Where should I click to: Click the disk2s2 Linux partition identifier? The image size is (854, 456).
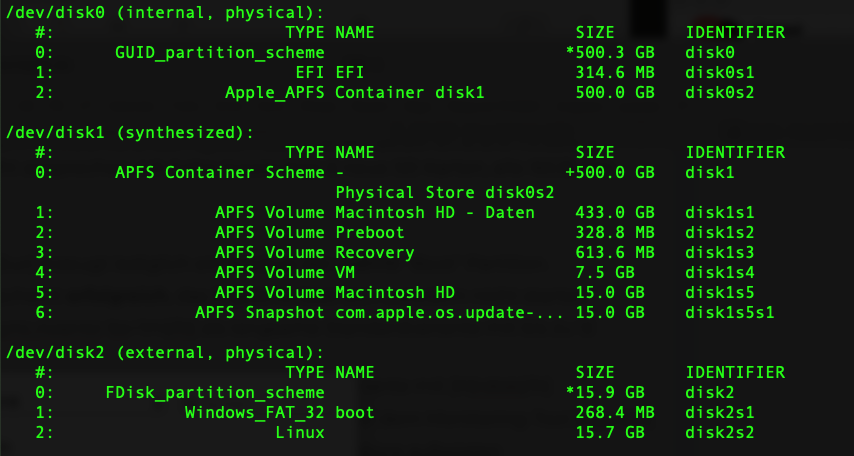[719, 432]
